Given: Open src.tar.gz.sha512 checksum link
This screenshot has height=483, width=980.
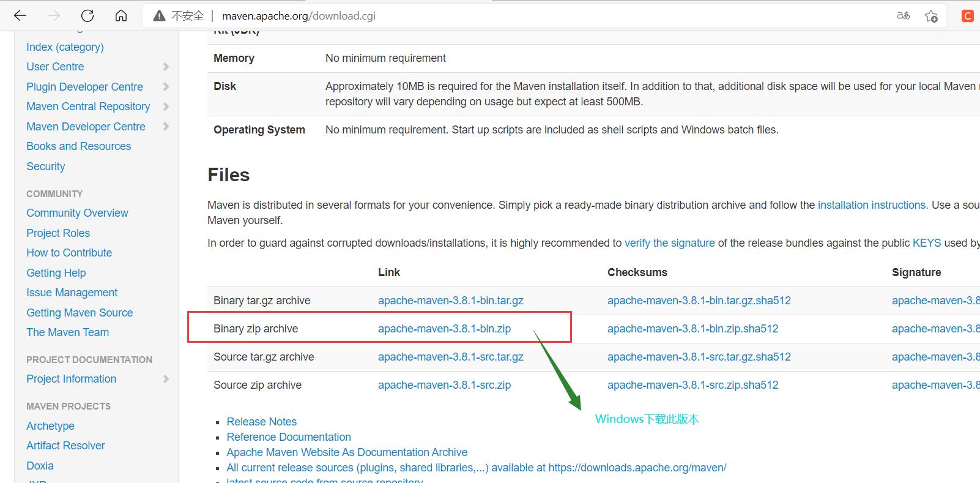Looking at the screenshot, I should 699,357.
